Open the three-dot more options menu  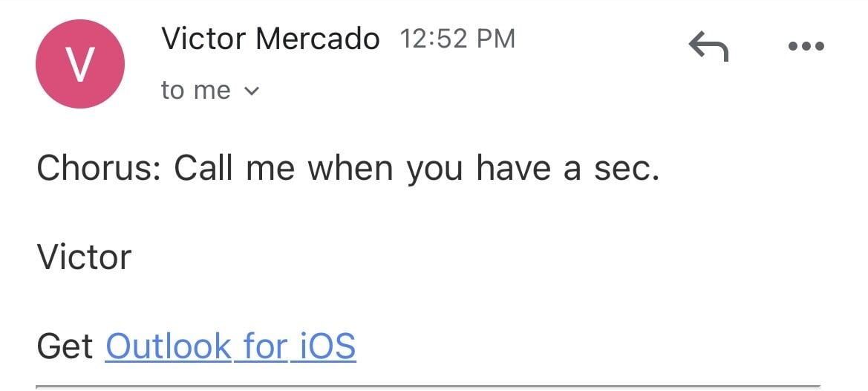806,47
